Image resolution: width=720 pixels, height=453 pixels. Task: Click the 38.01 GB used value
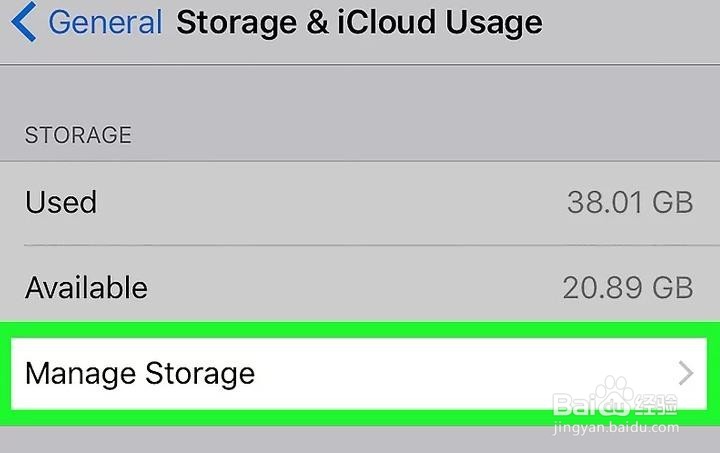[x=629, y=202]
